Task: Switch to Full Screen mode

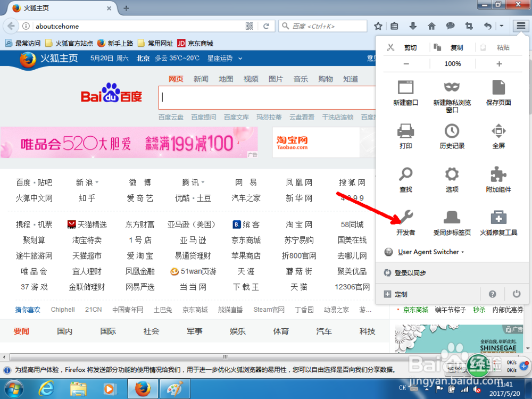Action: (498, 131)
